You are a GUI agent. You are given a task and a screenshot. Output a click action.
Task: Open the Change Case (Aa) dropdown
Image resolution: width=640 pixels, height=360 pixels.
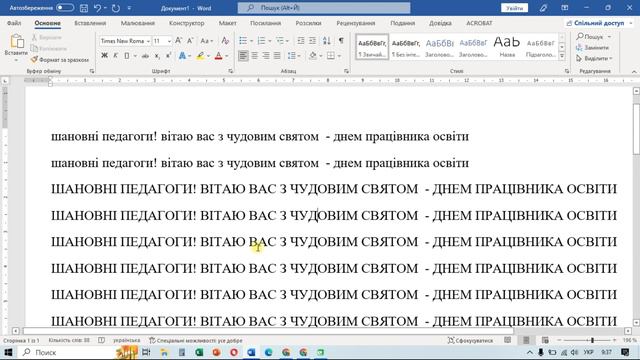pyautogui.click(x=207, y=41)
